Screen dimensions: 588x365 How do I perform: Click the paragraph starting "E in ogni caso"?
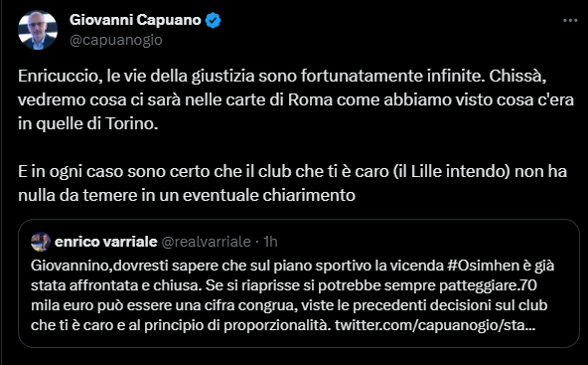tap(292, 183)
